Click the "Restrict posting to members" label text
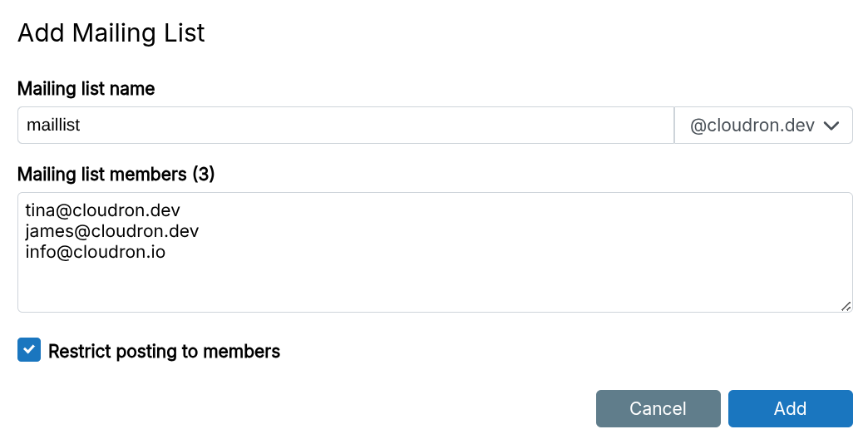Image resolution: width=868 pixels, height=444 pixels. click(x=164, y=352)
